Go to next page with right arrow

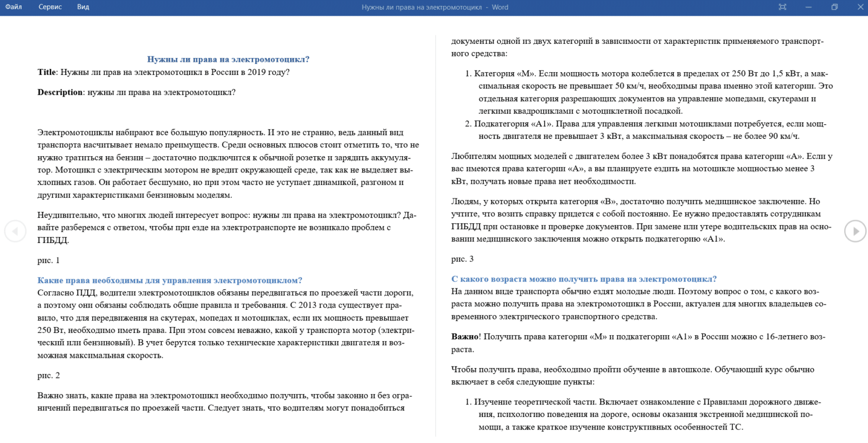click(856, 231)
